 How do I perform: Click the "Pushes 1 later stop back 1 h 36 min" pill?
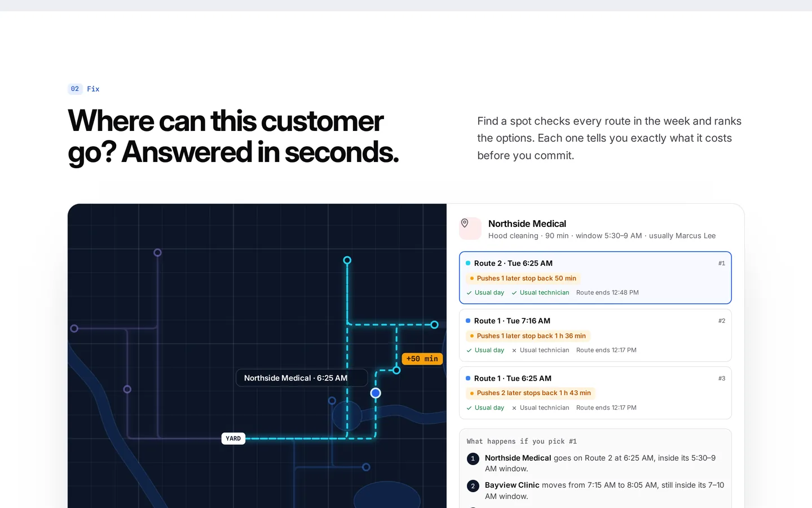[x=528, y=336]
